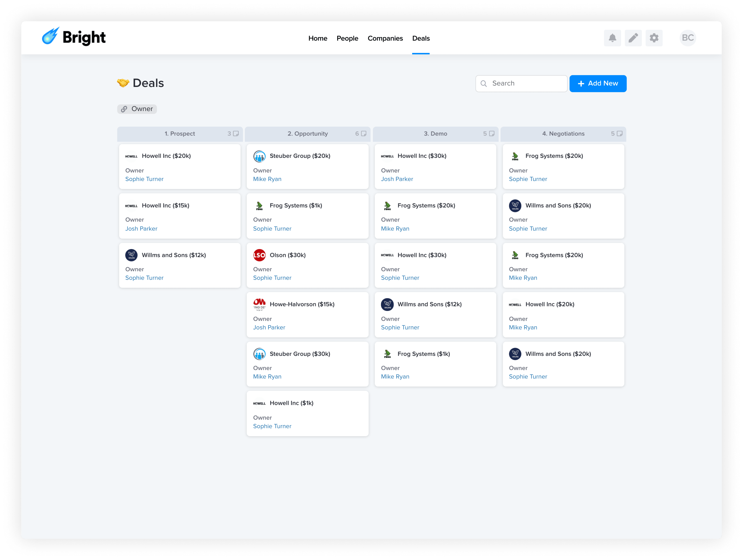743x560 pixels.
Task: Click the note icon in Opportunity column header
Action: pyautogui.click(x=364, y=134)
